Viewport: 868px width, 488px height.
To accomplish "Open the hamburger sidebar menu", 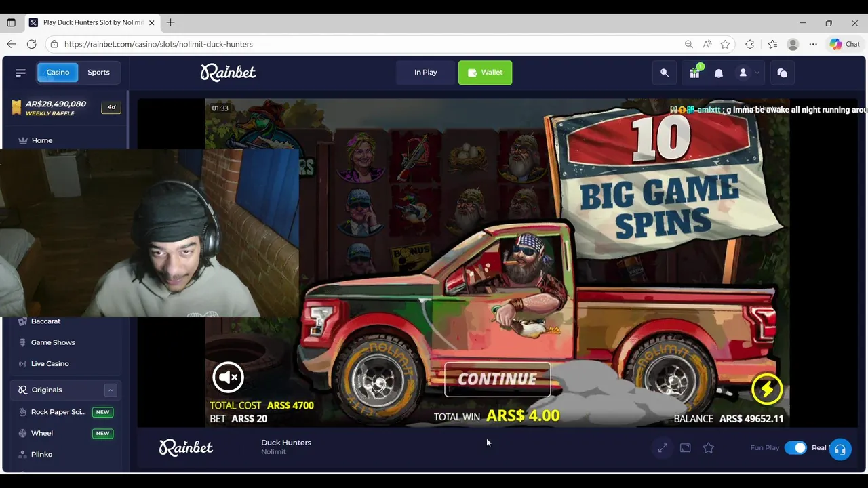I will 20,73.
